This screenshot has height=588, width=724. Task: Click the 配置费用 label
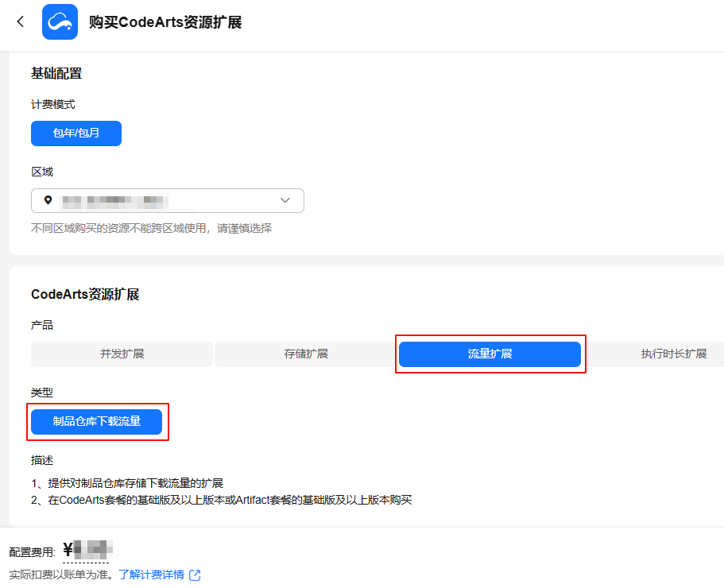click(x=33, y=552)
